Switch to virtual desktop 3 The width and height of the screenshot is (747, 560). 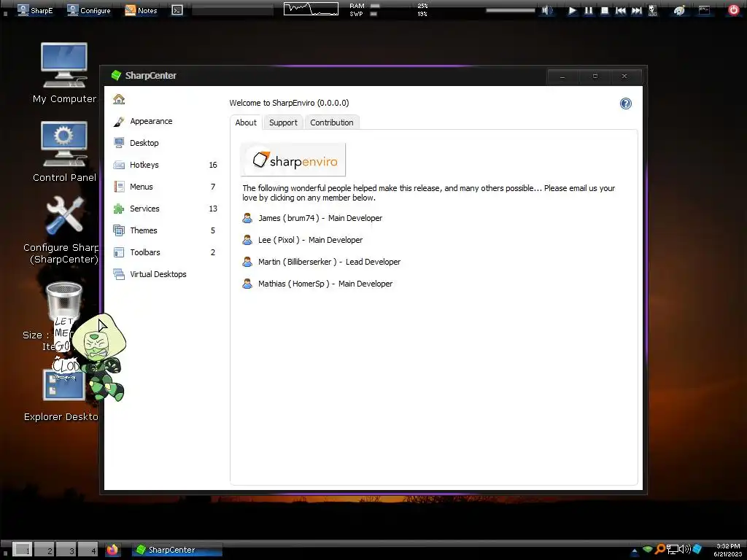pos(66,550)
